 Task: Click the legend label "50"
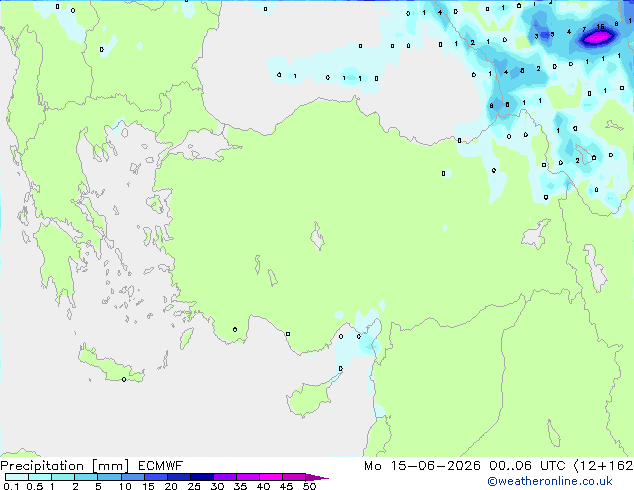(309, 486)
